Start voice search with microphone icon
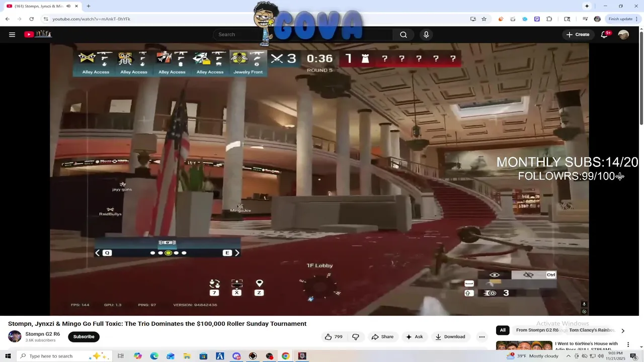This screenshot has width=644, height=362. point(426,35)
